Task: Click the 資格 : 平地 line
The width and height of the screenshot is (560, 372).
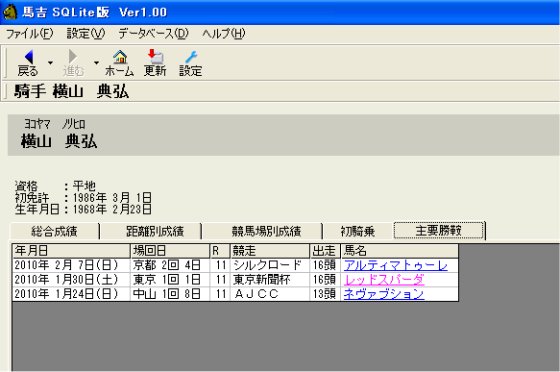Action: click(55, 186)
